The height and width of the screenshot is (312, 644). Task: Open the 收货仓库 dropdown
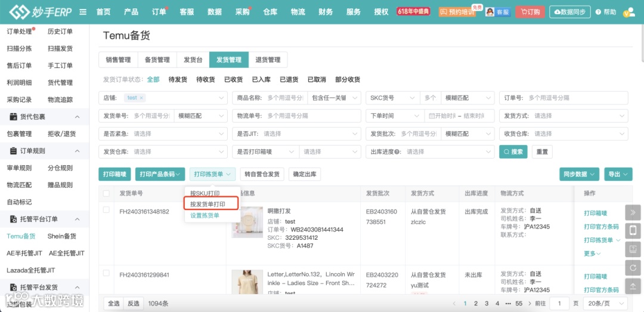563,134
